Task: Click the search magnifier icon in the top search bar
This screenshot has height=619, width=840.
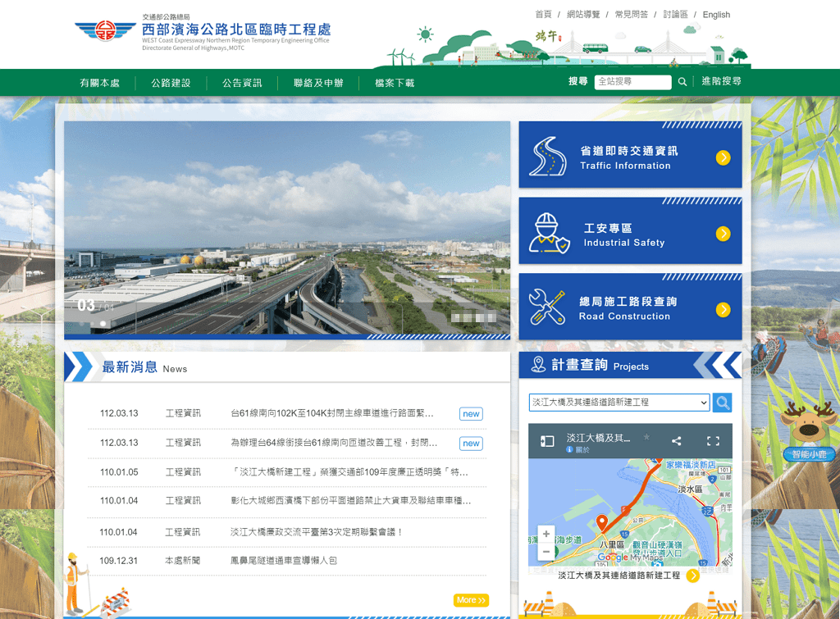Action: coord(682,82)
